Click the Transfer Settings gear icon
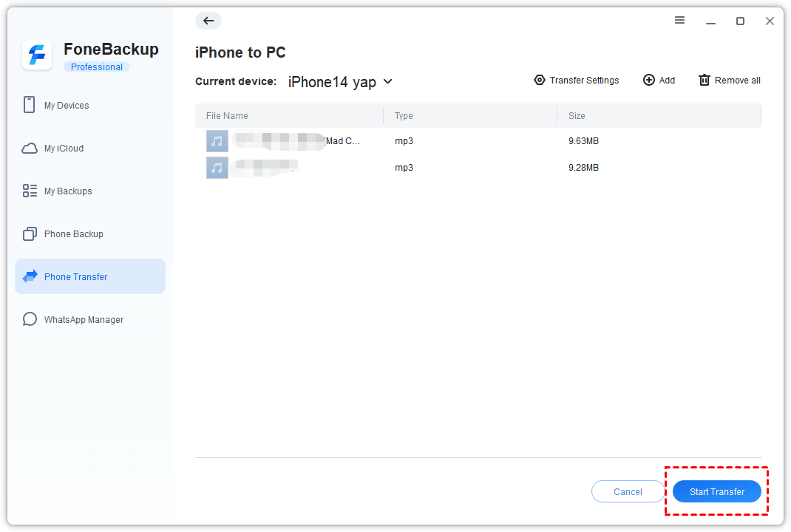Screen dimensions: 791x532 [540, 80]
